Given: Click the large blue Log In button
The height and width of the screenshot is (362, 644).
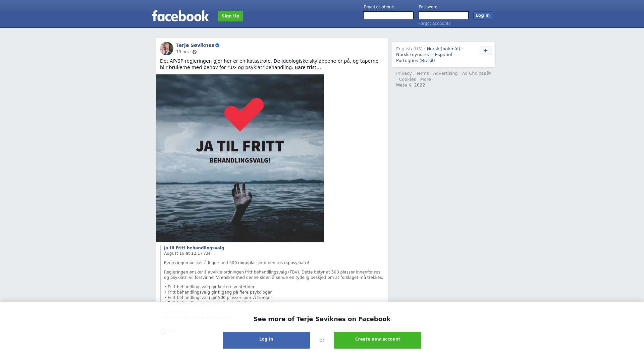Looking at the screenshot, I should [x=266, y=340].
